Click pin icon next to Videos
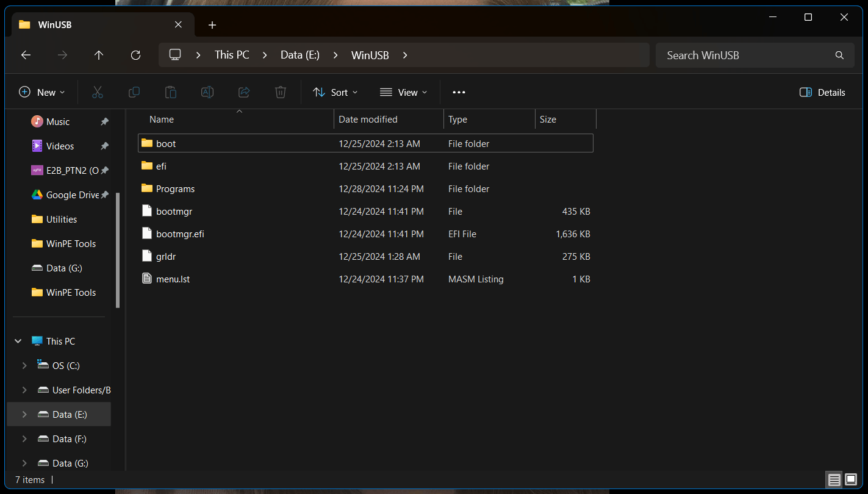Screen dimensions: 868x494 [104, 146]
